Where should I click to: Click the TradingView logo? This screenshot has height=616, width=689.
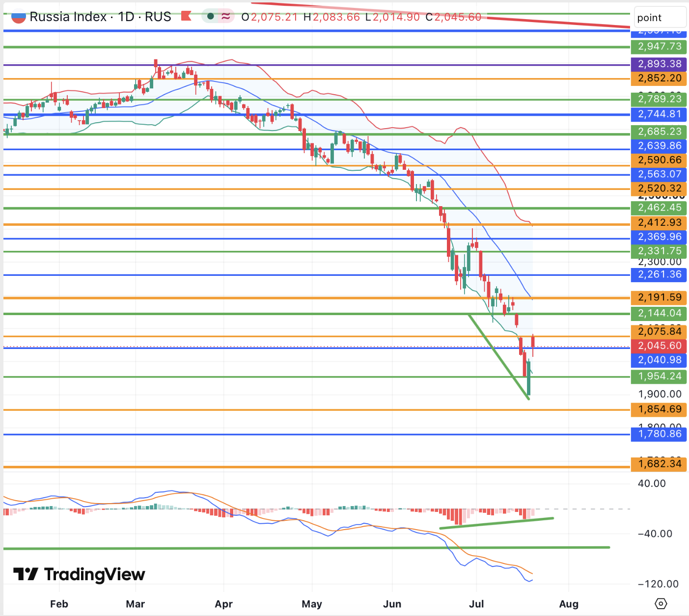pos(79,574)
